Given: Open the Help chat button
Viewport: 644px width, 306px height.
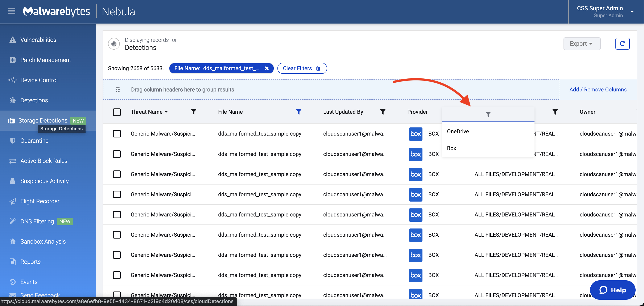Looking at the screenshot, I should pyautogui.click(x=612, y=290).
